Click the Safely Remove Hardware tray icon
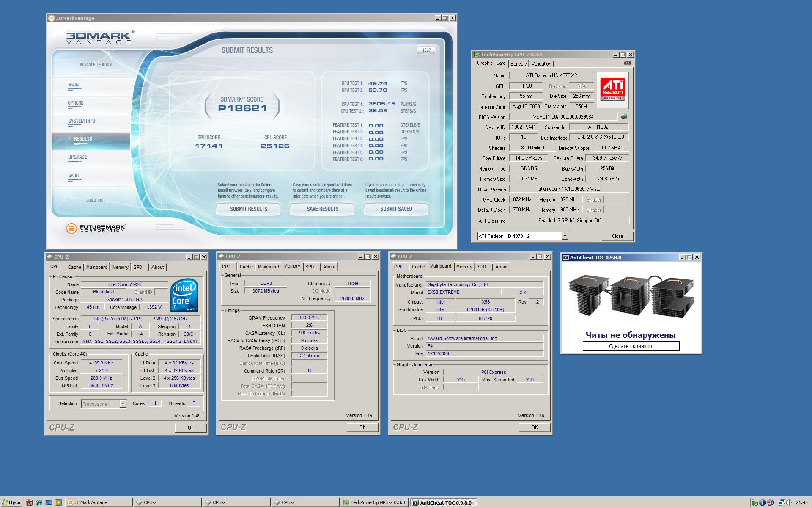This screenshot has height=508, width=812. click(x=754, y=502)
